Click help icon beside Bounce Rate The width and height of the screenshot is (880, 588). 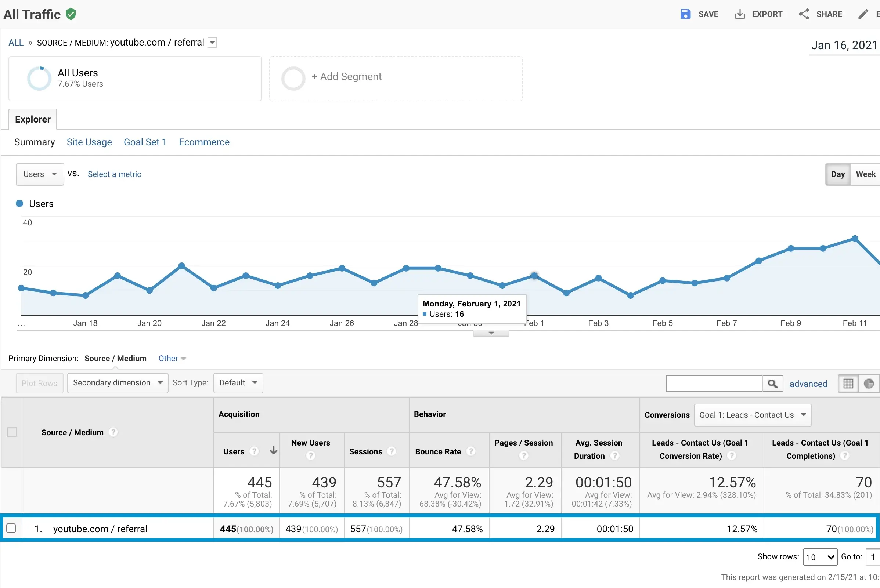pos(471,451)
